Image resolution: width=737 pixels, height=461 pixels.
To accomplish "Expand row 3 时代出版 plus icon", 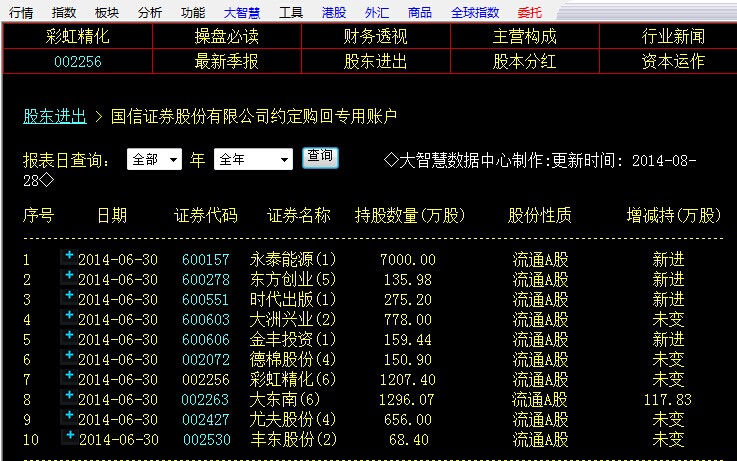I will [x=69, y=295].
